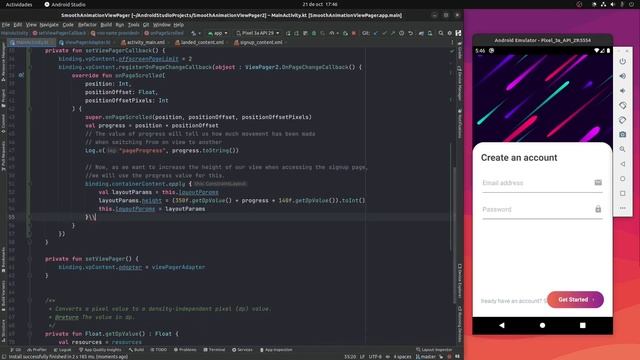
Task: Click emulator sidebar Overview square
Action: point(622,193)
